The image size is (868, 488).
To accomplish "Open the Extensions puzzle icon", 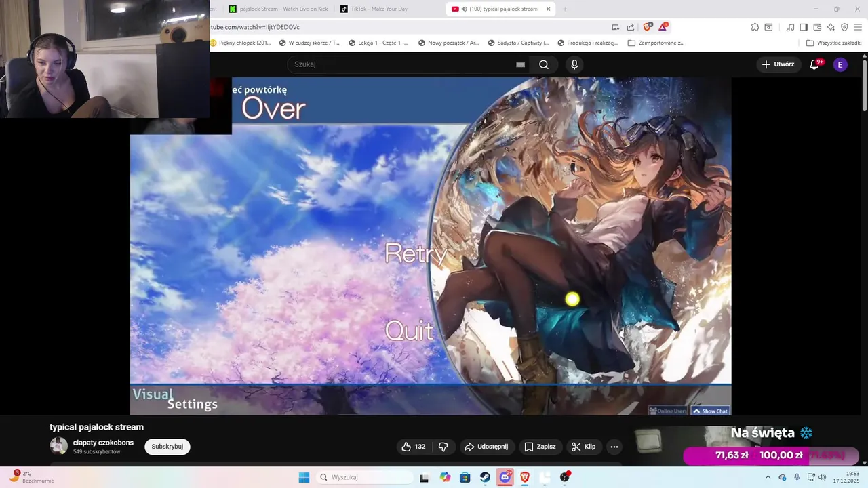I will coord(755,27).
